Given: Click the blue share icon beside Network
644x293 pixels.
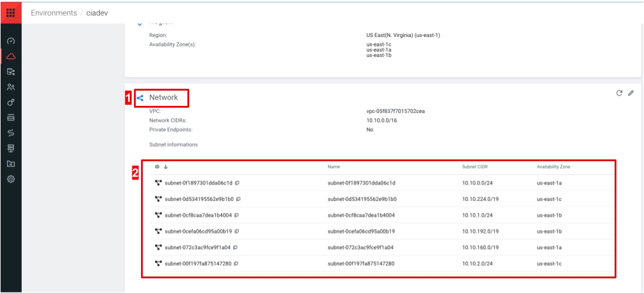Looking at the screenshot, I should (140, 98).
